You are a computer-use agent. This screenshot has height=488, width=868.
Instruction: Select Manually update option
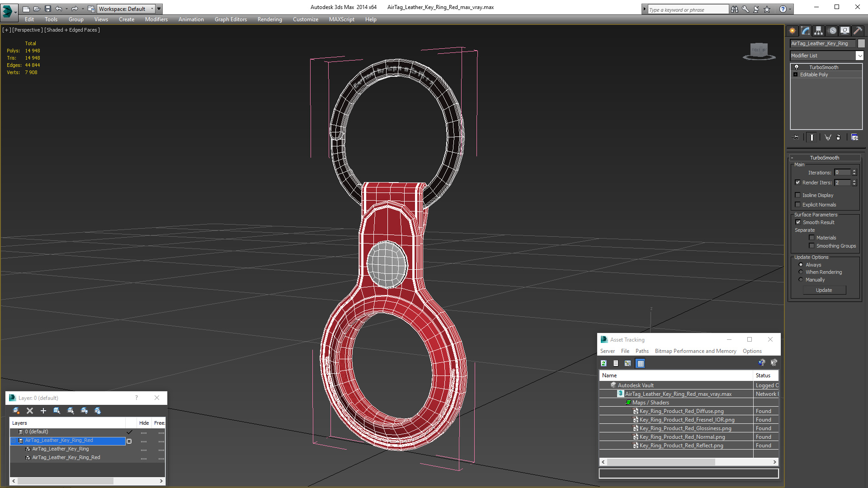801,280
